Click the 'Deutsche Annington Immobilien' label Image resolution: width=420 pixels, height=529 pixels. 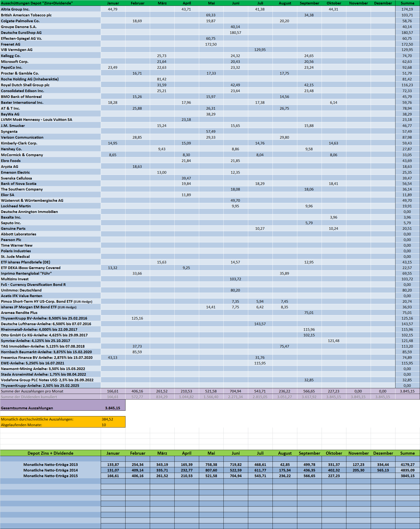(29, 212)
